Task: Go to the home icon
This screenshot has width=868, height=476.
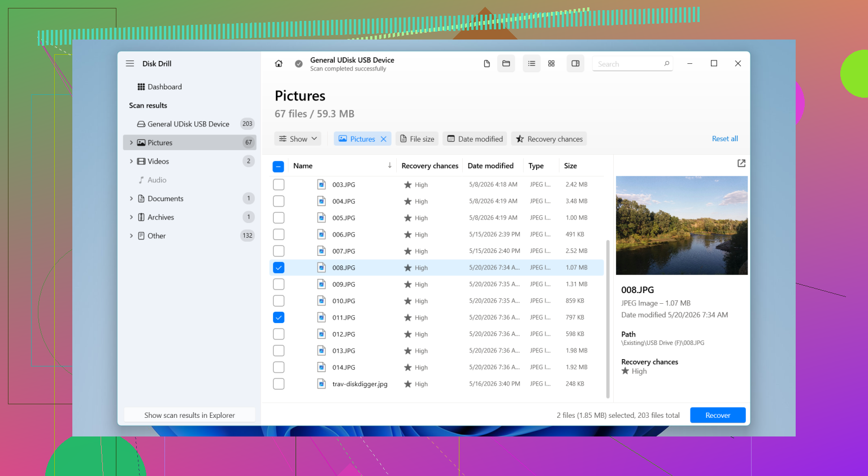Action: pos(279,64)
